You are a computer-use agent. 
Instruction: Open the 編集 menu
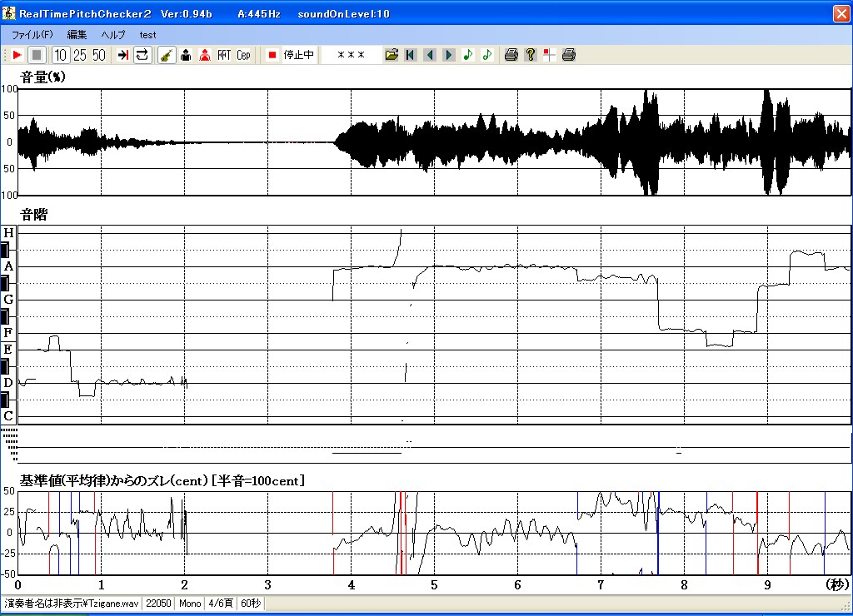(x=77, y=35)
